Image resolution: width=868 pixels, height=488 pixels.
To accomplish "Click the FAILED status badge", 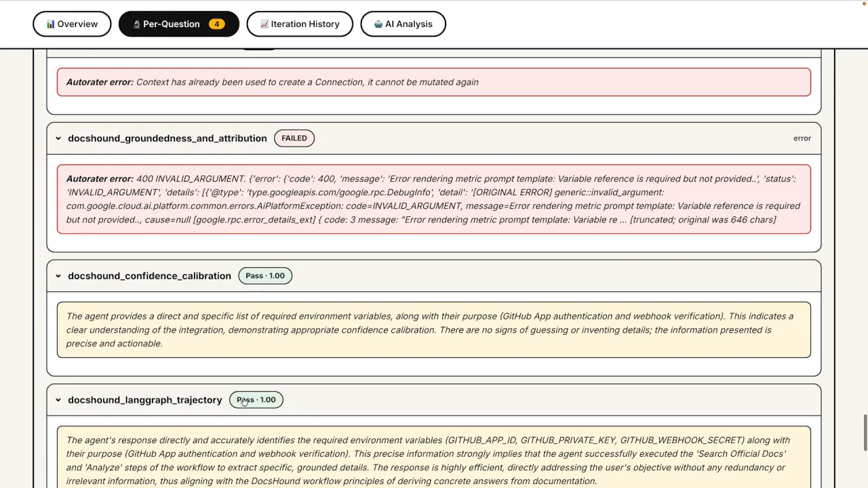I will [294, 138].
